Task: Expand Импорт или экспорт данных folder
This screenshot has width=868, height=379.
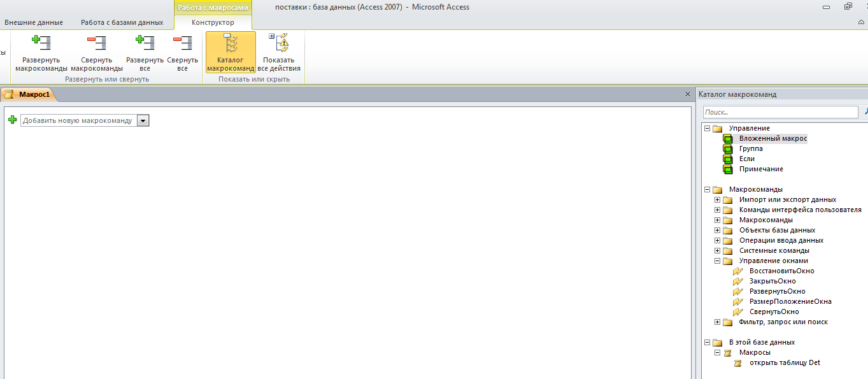Action: point(718,199)
